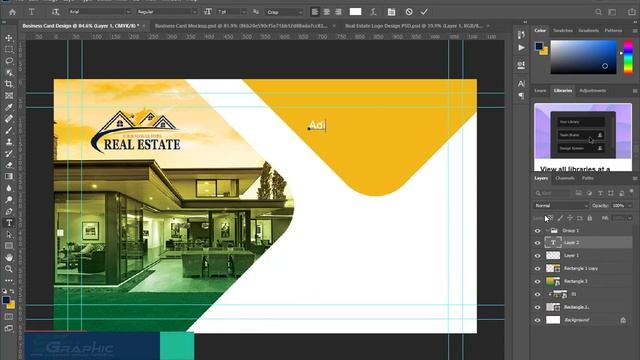Click the hue slider in Color panel
The image size is (640, 360).
[628, 57]
